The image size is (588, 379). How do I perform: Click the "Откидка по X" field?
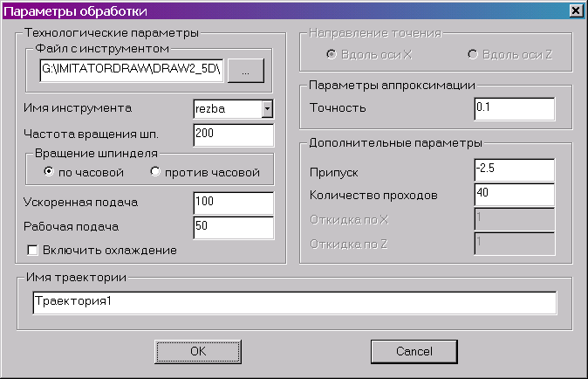[x=514, y=219]
